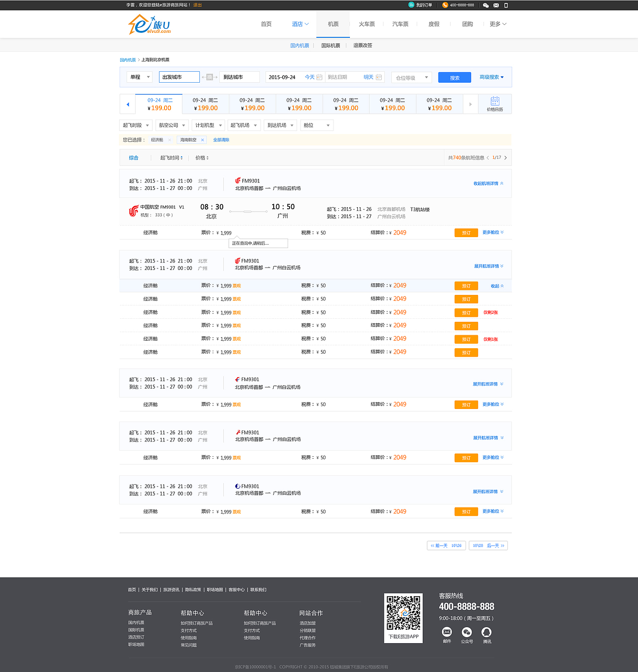This screenshot has width=638, height=672.
Task: Open the 计划机型 filter dropdown
Action: (x=208, y=125)
